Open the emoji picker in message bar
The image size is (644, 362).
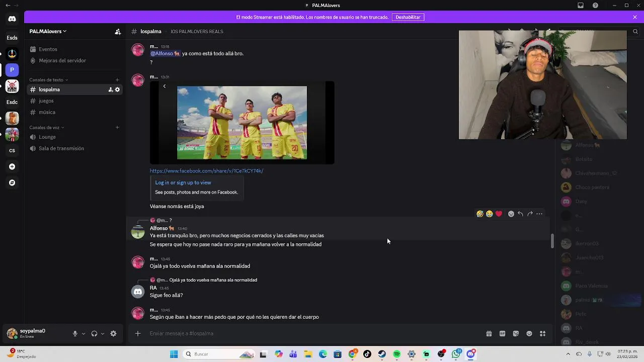(x=529, y=333)
